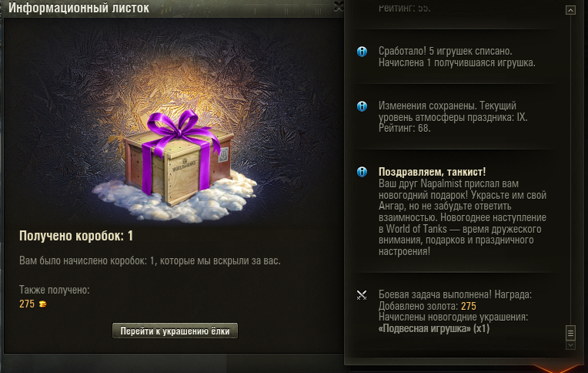Click the notification list scroll-down arrow
Screen dimensions: 588x373
tap(570, 344)
